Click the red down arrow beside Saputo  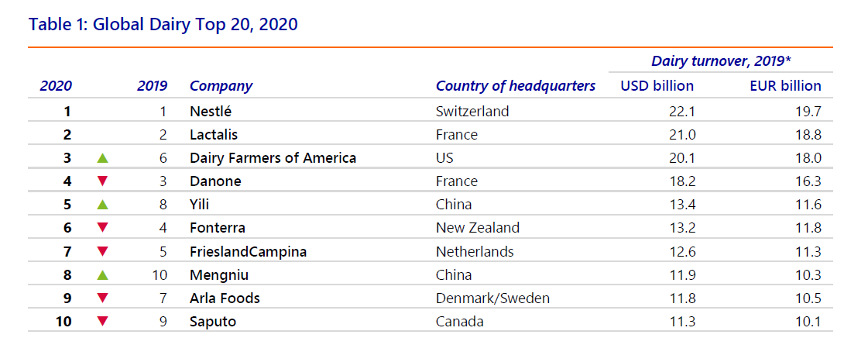pos(102,321)
